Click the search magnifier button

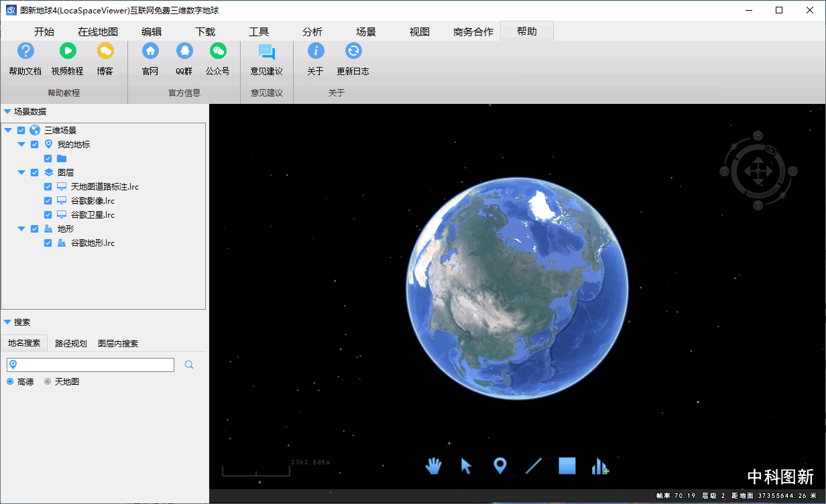(189, 365)
